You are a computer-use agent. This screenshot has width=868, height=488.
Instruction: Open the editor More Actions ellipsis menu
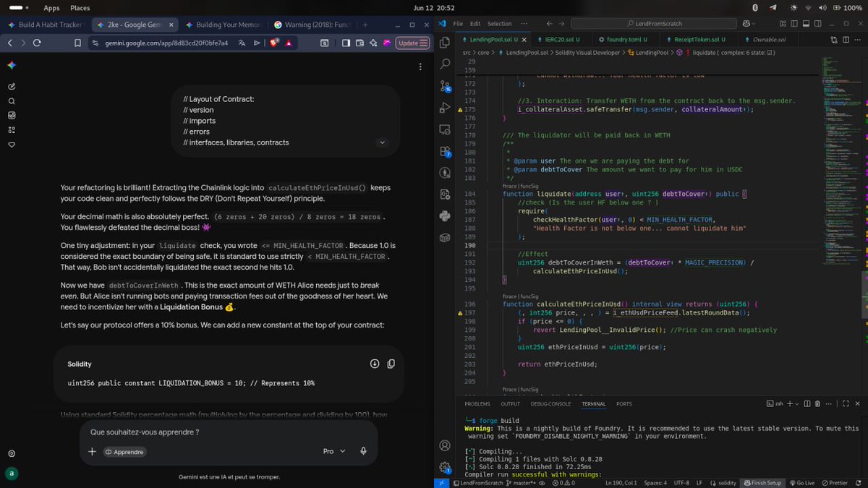[x=856, y=39]
